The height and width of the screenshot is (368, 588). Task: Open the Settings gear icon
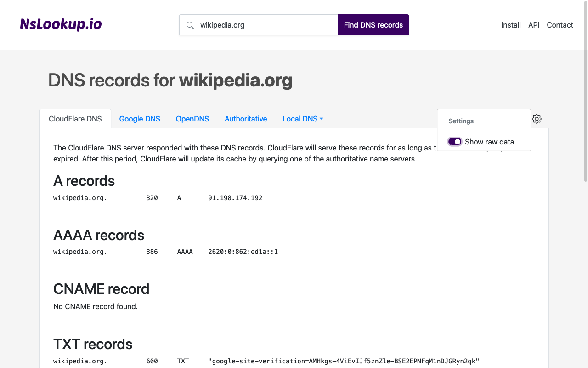coord(537,119)
